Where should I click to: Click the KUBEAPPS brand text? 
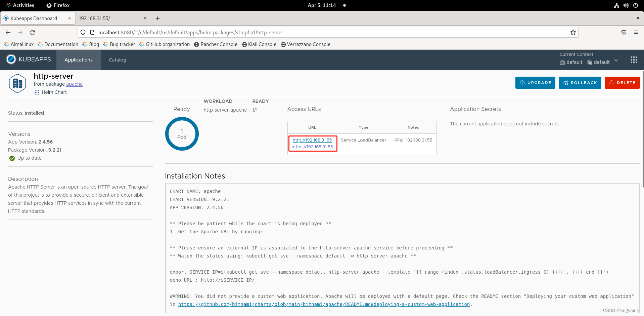(35, 60)
